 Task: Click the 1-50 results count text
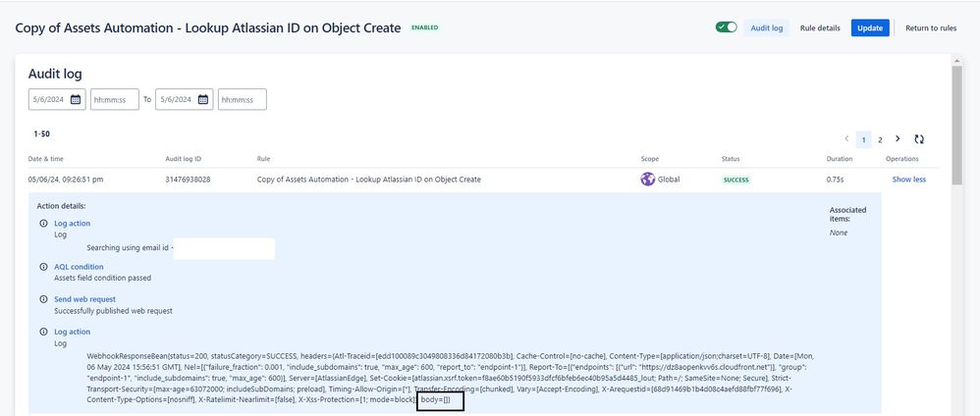(41, 133)
